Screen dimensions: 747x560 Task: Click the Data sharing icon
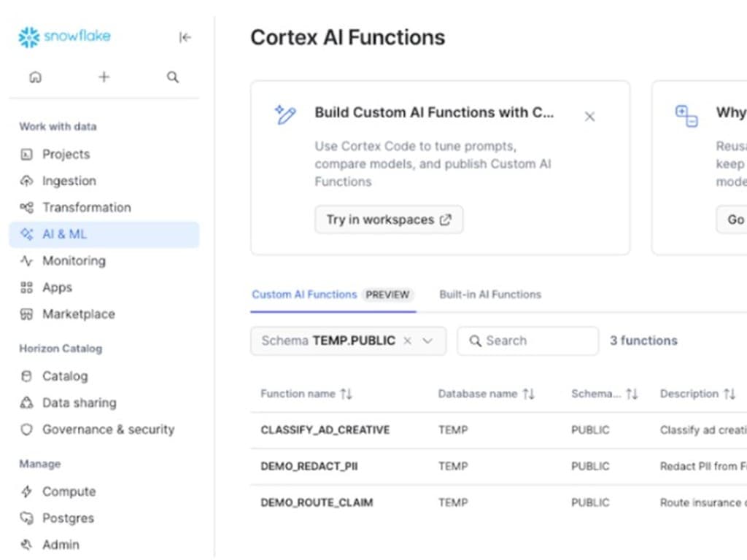[27, 402]
